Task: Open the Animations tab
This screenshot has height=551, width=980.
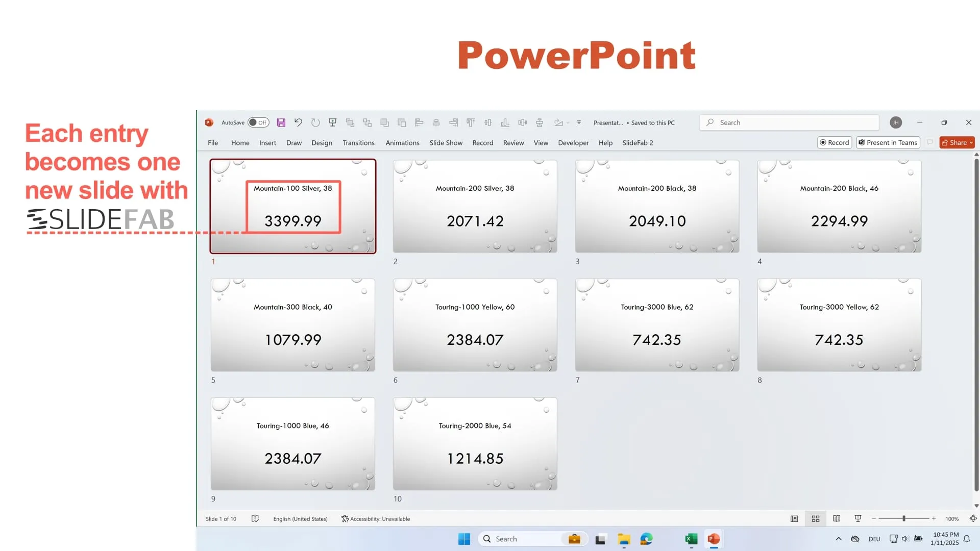Action: coord(402,143)
